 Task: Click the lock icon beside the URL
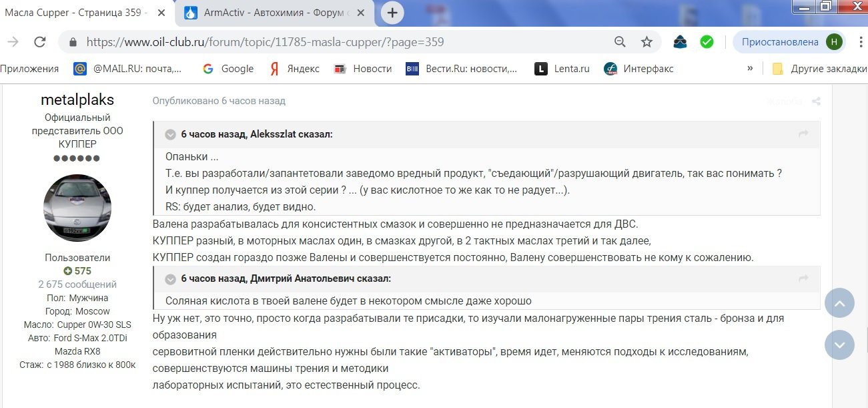point(73,42)
